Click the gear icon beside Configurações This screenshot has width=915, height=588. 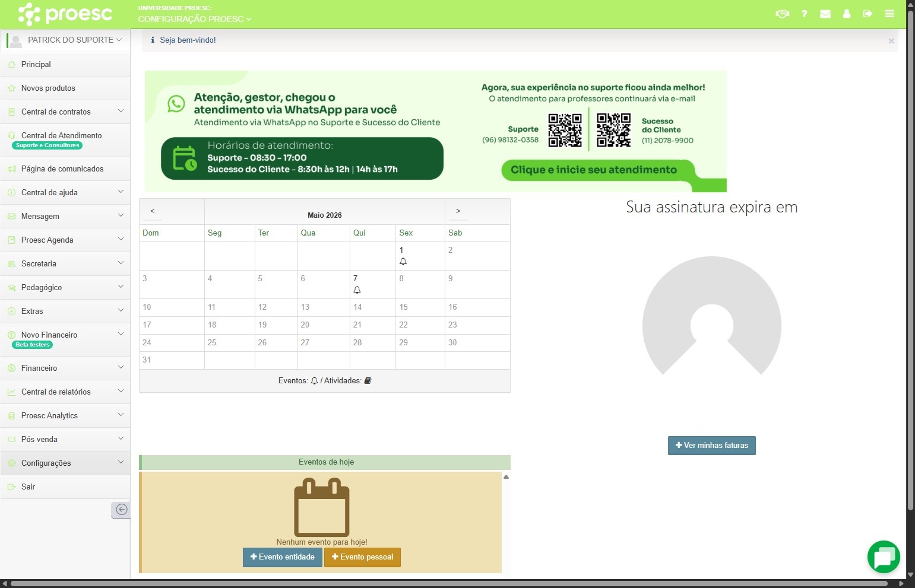11,463
